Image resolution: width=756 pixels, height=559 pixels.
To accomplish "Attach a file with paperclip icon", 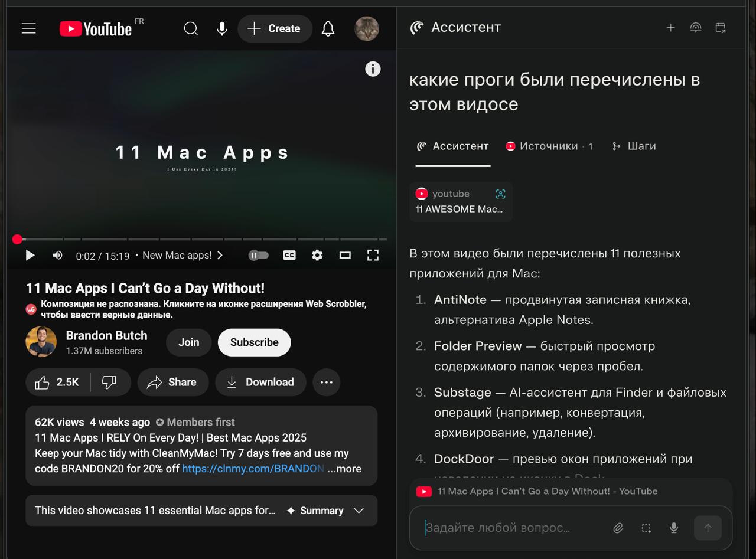I will (618, 528).
